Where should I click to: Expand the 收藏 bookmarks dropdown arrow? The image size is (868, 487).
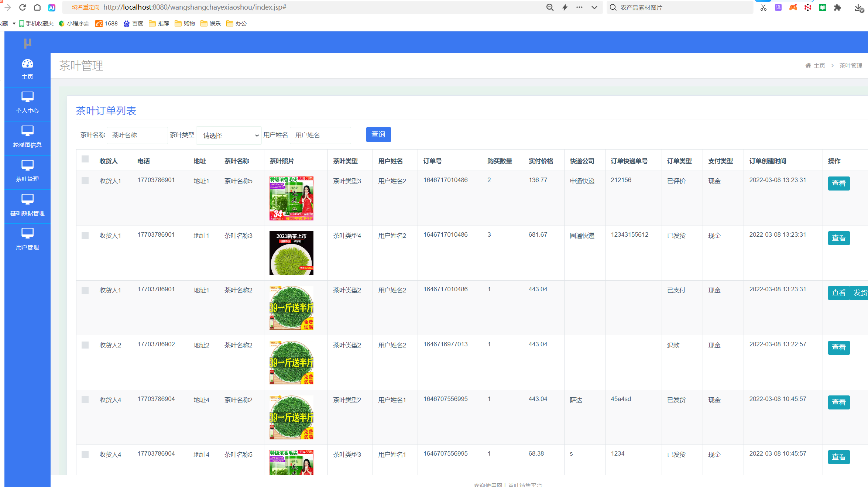tap(14, 24)
